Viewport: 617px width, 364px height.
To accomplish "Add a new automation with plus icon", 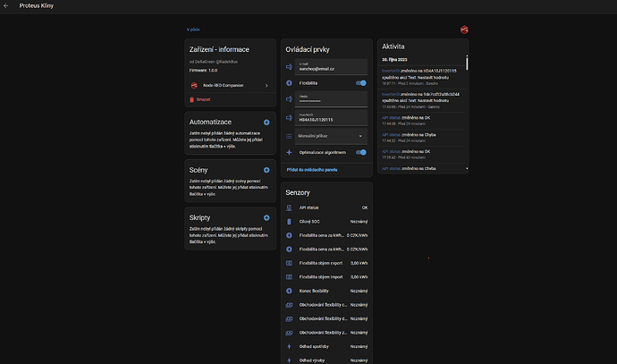I will click(x=266, y=122).
